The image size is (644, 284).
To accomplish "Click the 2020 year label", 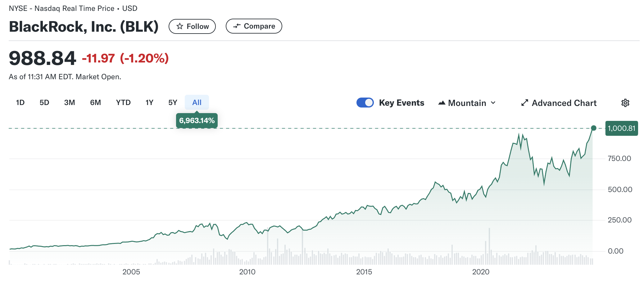I will [x=481, y=272].
